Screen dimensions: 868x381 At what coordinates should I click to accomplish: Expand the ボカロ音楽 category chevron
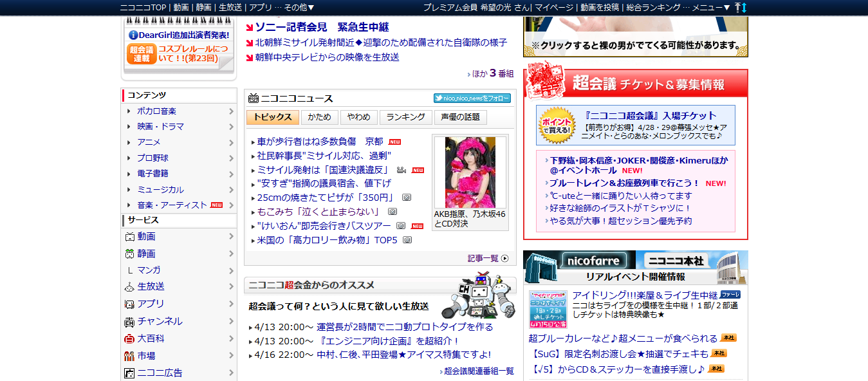(231, 111)
